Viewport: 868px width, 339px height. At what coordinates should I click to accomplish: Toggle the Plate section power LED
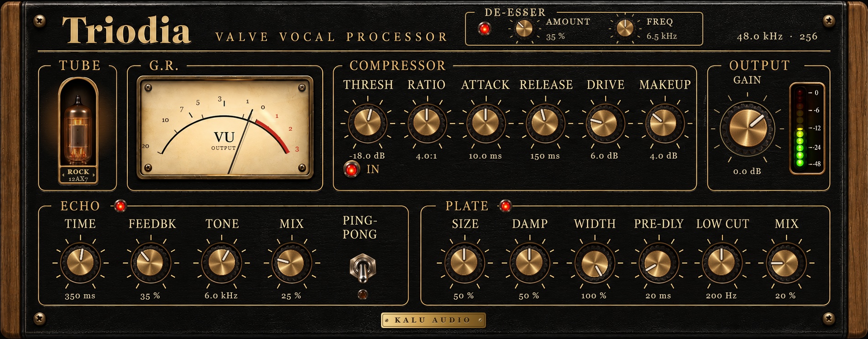505,206
